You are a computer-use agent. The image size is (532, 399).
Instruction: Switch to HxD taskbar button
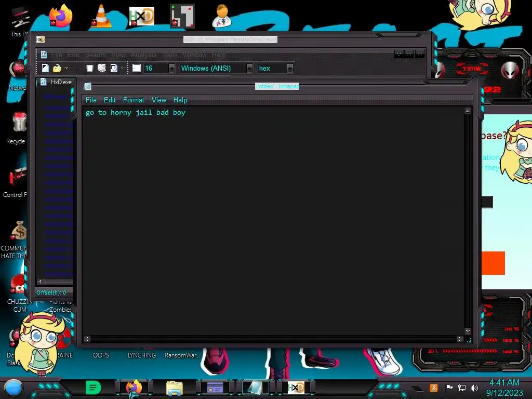(296, 388)
